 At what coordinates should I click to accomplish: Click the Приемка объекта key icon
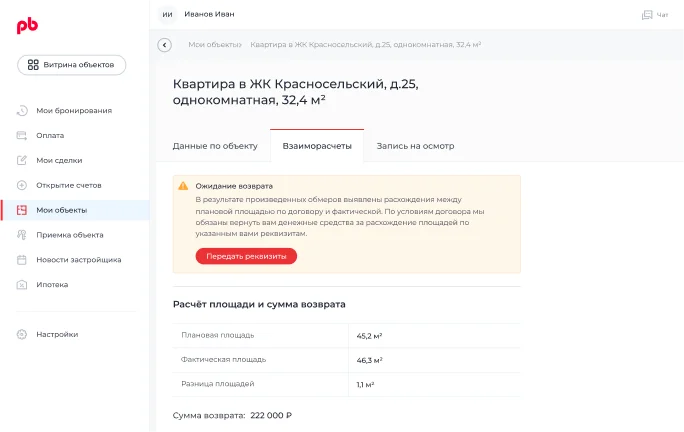22,235
